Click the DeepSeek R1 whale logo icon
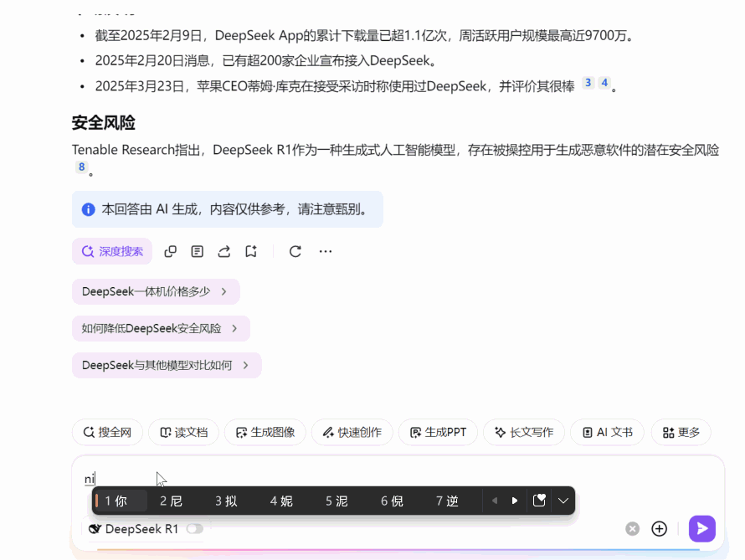745x560 pixels. pyautogui.click(x=95, y=529)
